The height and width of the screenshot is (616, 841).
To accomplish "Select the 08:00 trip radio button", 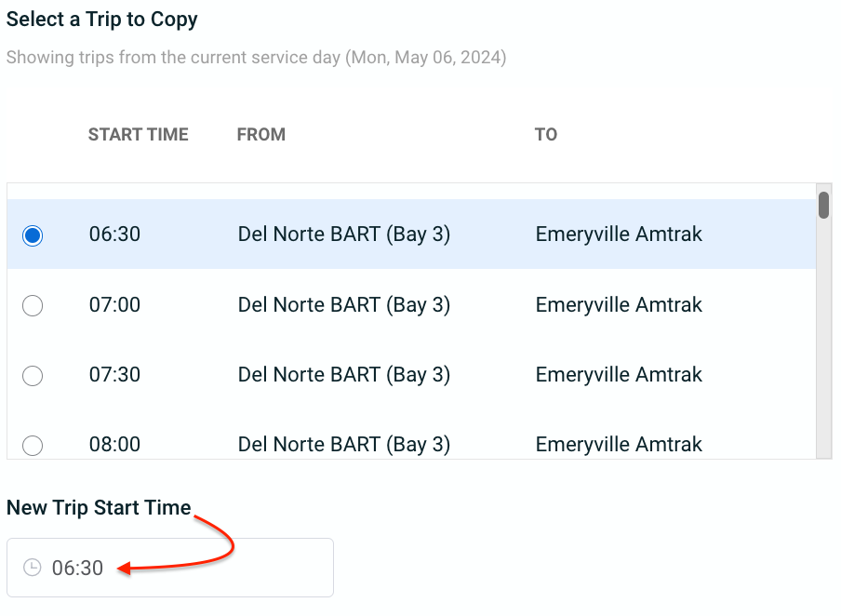I will pos(33,445).
